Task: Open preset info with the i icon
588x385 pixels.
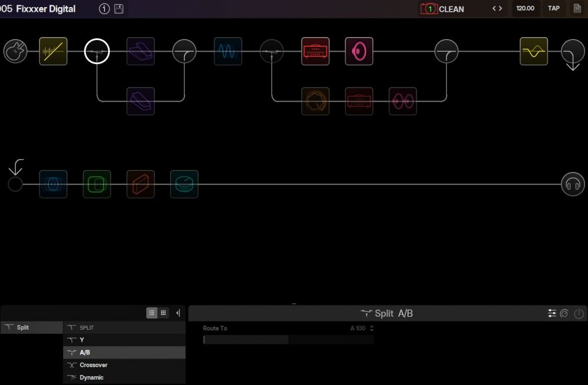Action: tap(104, 9)
